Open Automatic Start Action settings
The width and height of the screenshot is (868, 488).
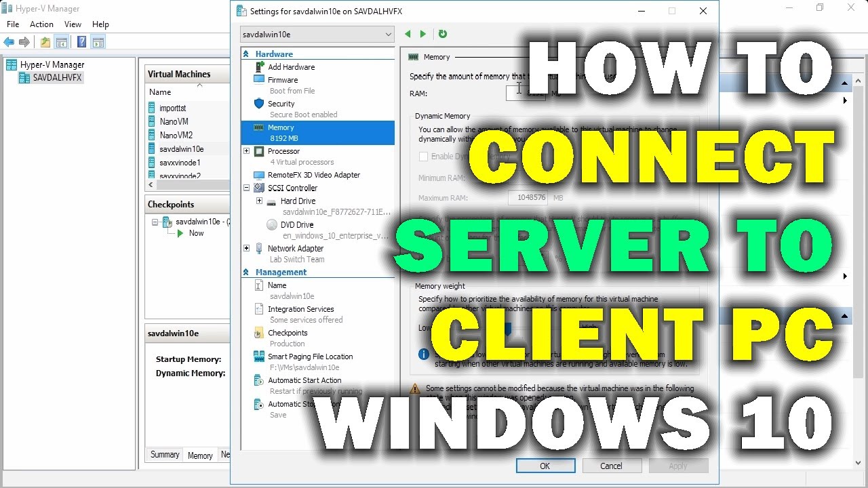point(304,381)
